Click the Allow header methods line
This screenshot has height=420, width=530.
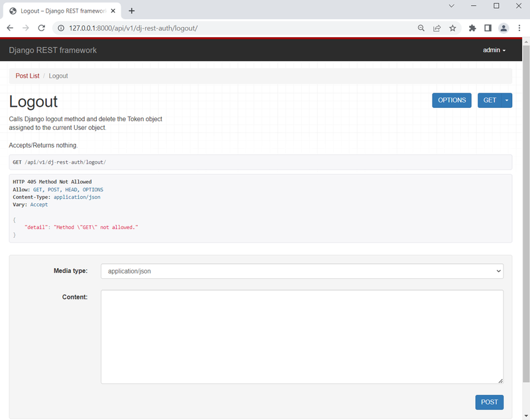pyautogui.click(x=58, y=189)
